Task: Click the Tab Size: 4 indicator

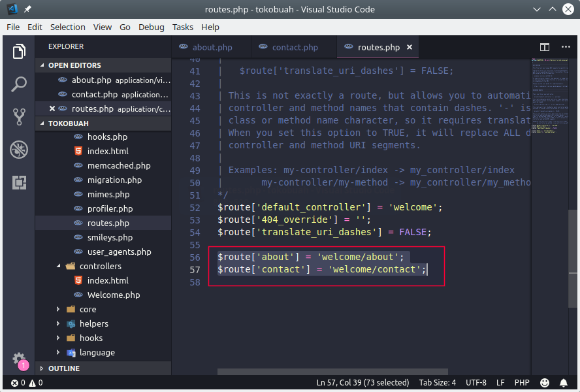Action: pos(439,382)
